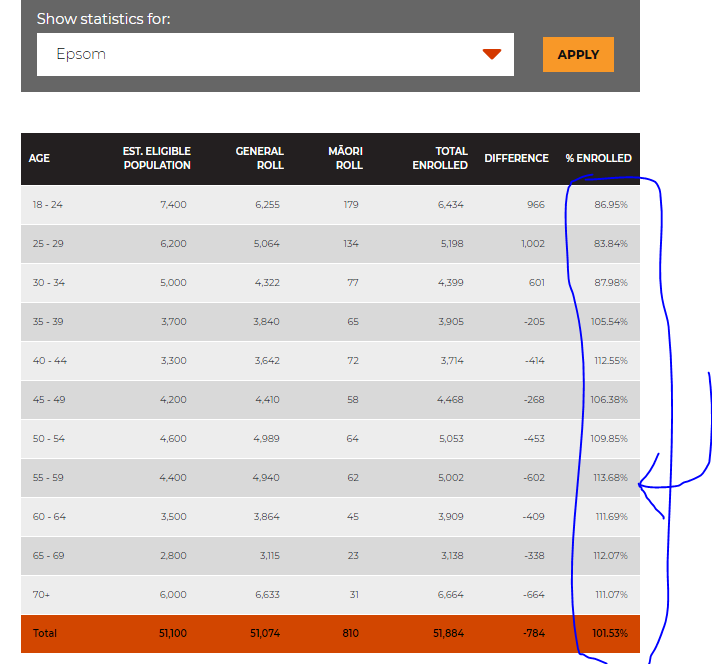Click percent enrolled 109.85%

tap(609, 439)
